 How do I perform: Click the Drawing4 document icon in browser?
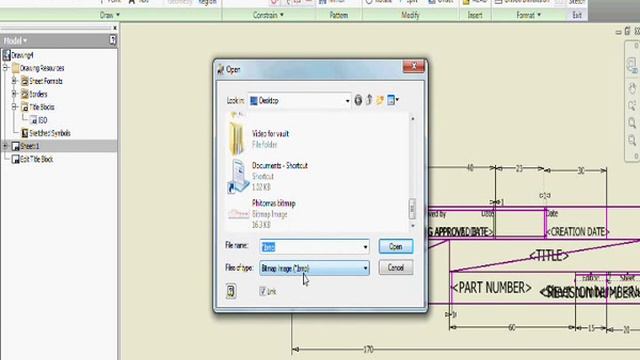pos(7,55)
